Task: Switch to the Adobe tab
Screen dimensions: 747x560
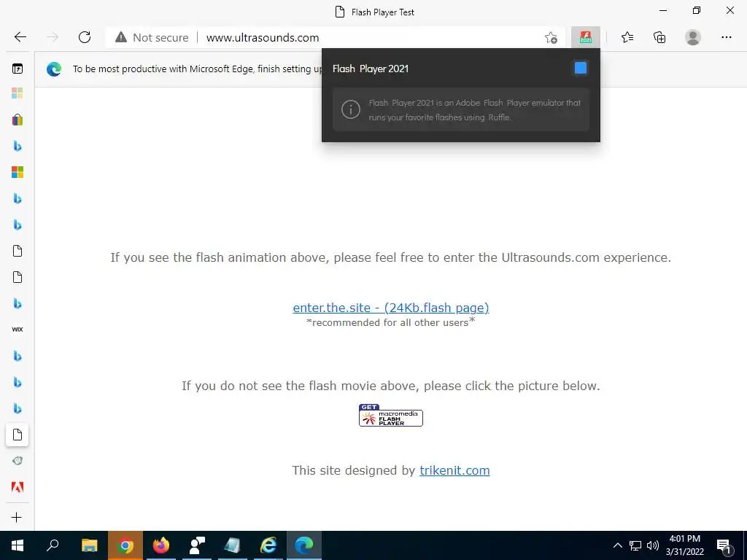Action: [18, 486]
